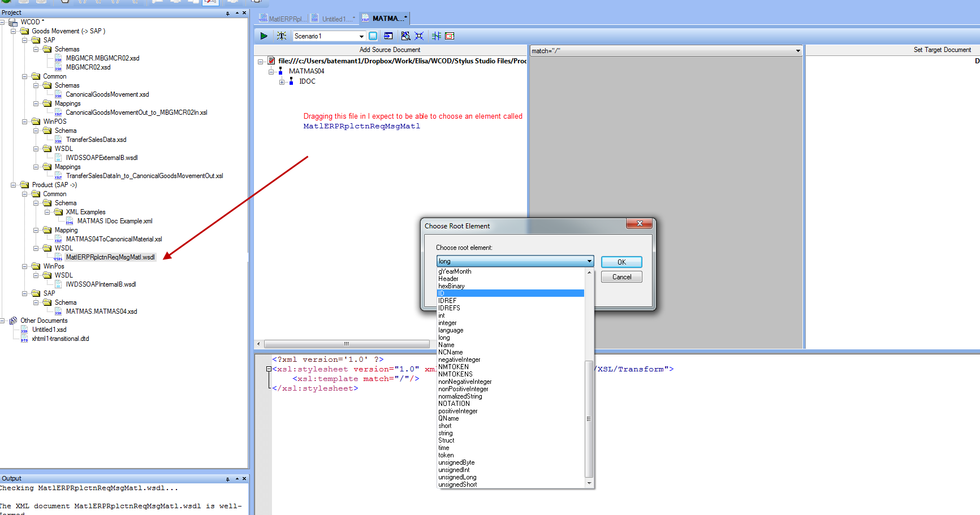This screenshot has width=980, height=515.
Task: Click the WCOD project database icon
Action: 12,23
